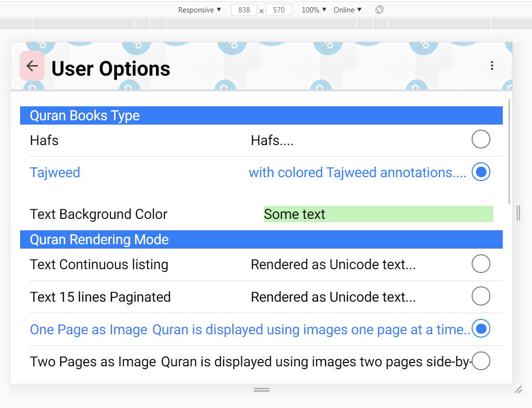The image size is (532, 408).
Task: Select the Tajweed radio button
Action: [x=481, y=172]
